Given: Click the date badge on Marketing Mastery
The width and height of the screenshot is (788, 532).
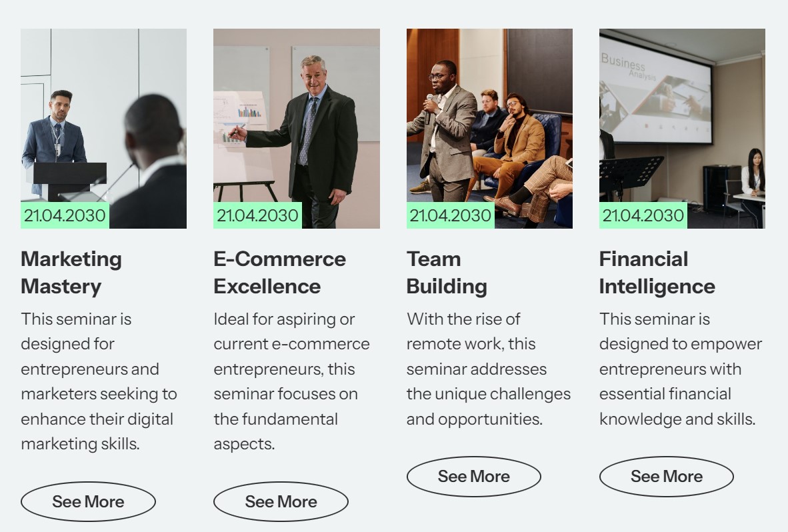Looking at the screenshot, I should point(65,215).
